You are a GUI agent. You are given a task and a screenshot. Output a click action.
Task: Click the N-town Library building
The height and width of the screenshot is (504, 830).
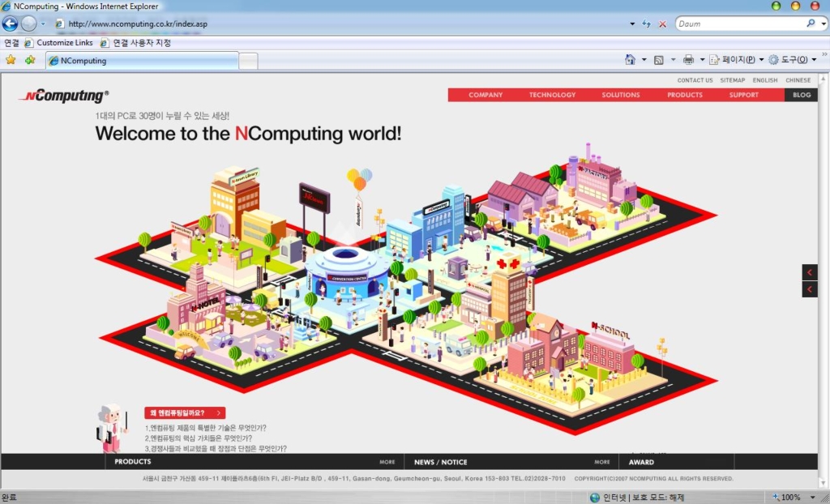(x=234, y=204)
